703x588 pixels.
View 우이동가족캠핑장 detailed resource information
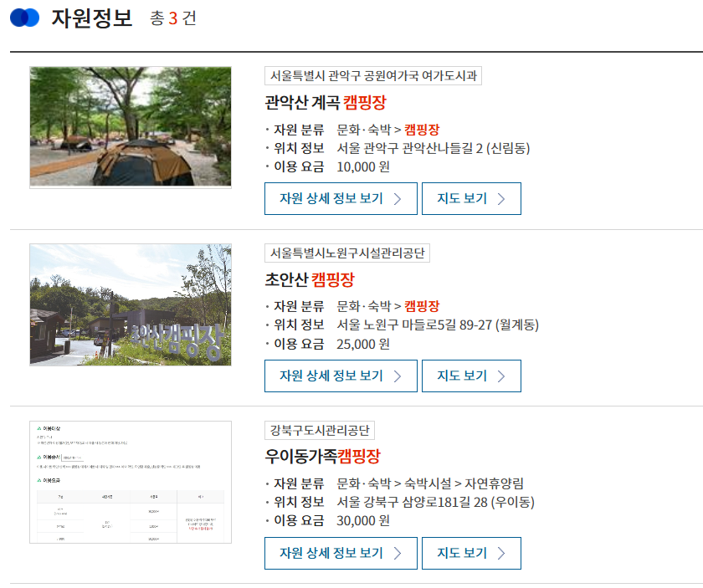coord(341,553)
